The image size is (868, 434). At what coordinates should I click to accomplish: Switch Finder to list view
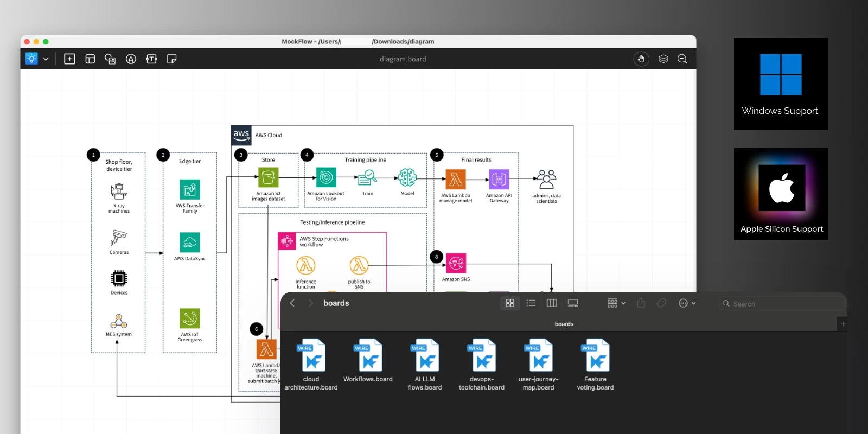click(531, 303)
